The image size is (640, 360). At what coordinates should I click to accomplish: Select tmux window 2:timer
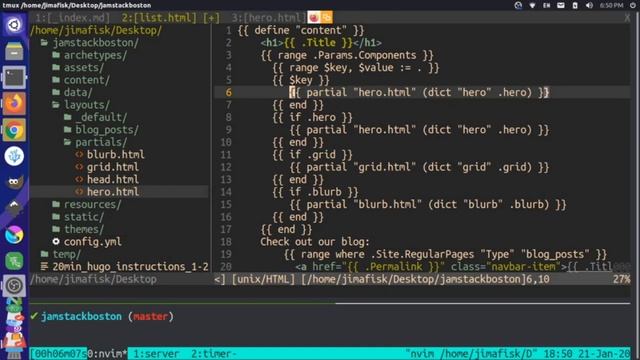[x=213, y=353]
